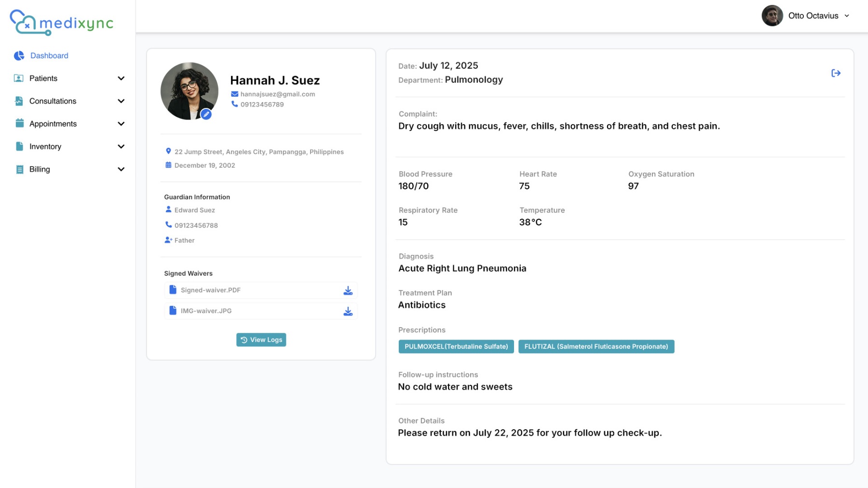
Task: Click the Billing receipt icon
Action: point(19,170)
